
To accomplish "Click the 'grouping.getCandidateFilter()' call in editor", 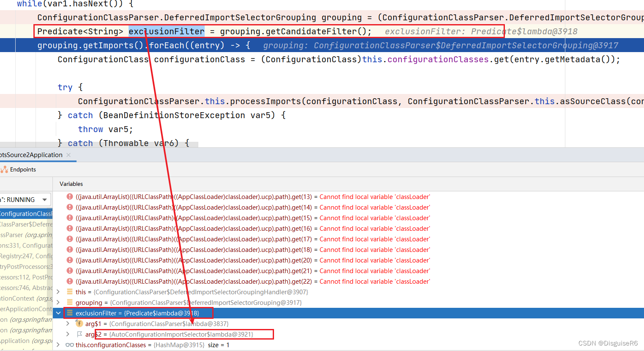I will click(293, 31).
